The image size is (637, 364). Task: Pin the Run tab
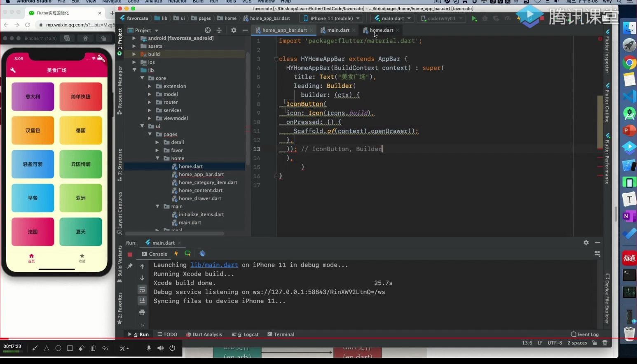tap(130, 266)
